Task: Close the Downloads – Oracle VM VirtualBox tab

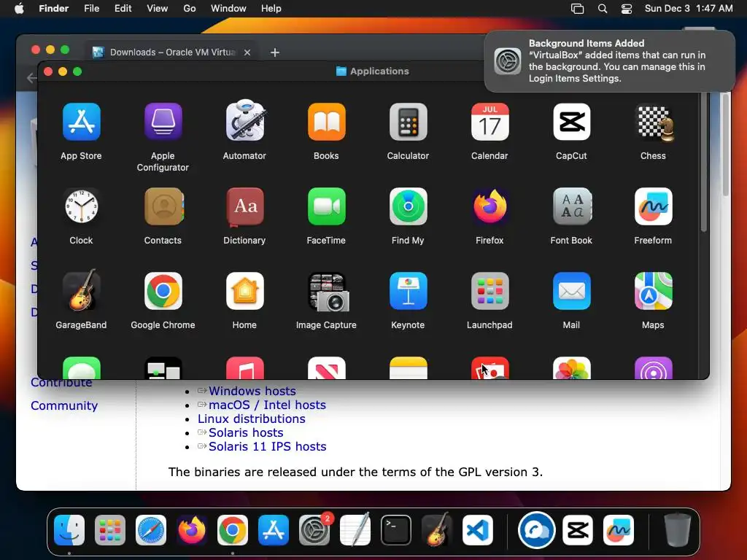Action: point(247,52)
